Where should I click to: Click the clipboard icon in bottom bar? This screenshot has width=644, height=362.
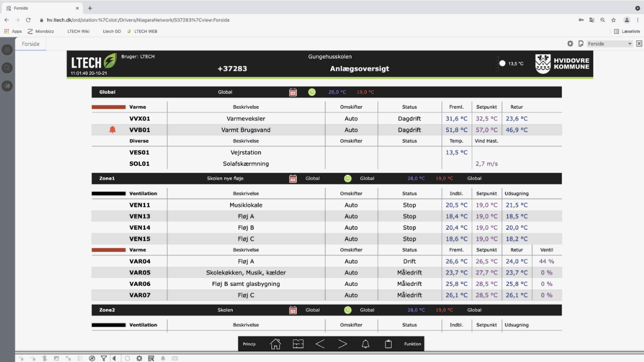(388, 344)
